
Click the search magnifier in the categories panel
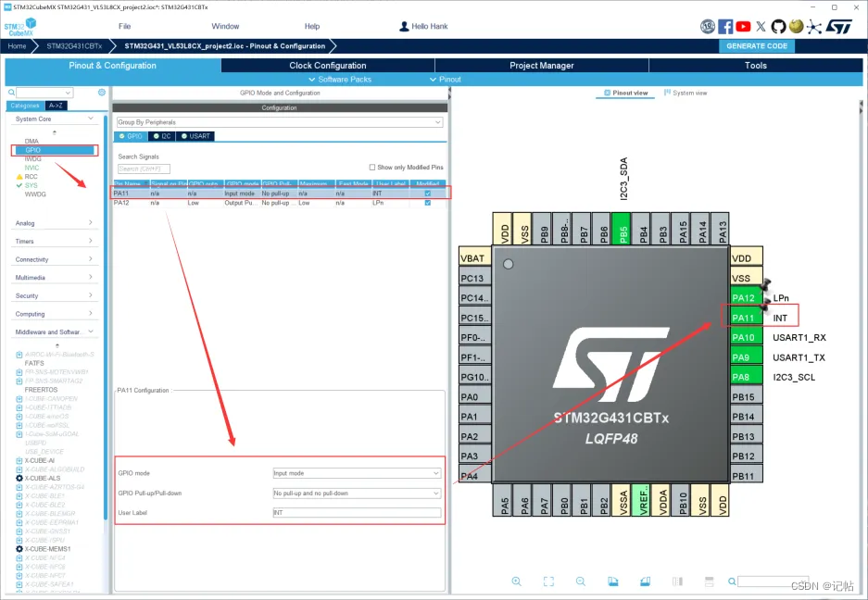[x=11, y=93]
